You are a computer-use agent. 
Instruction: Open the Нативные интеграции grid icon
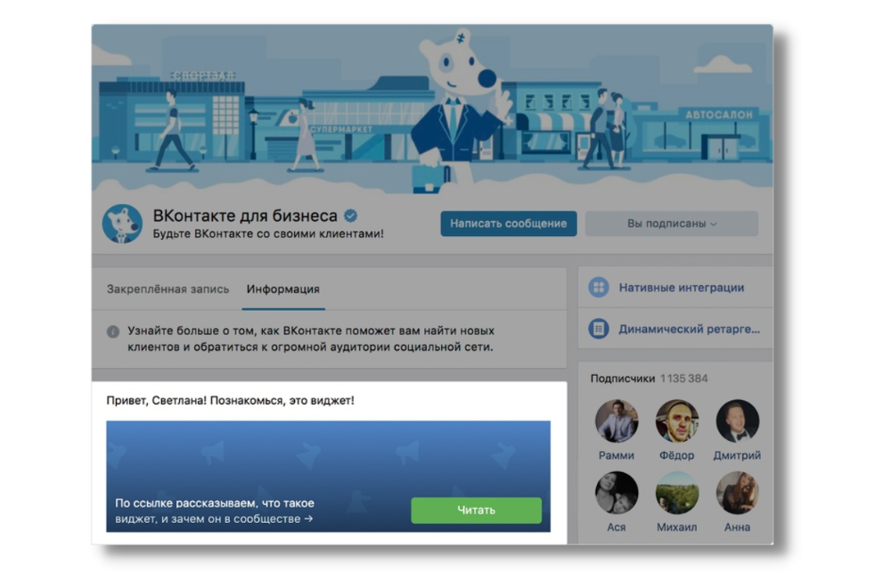tap(599, 288)
